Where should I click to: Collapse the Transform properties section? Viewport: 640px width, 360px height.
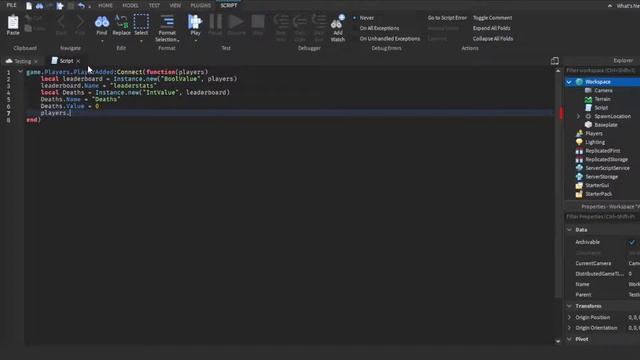pyautogui.click(x=569, y=306)
